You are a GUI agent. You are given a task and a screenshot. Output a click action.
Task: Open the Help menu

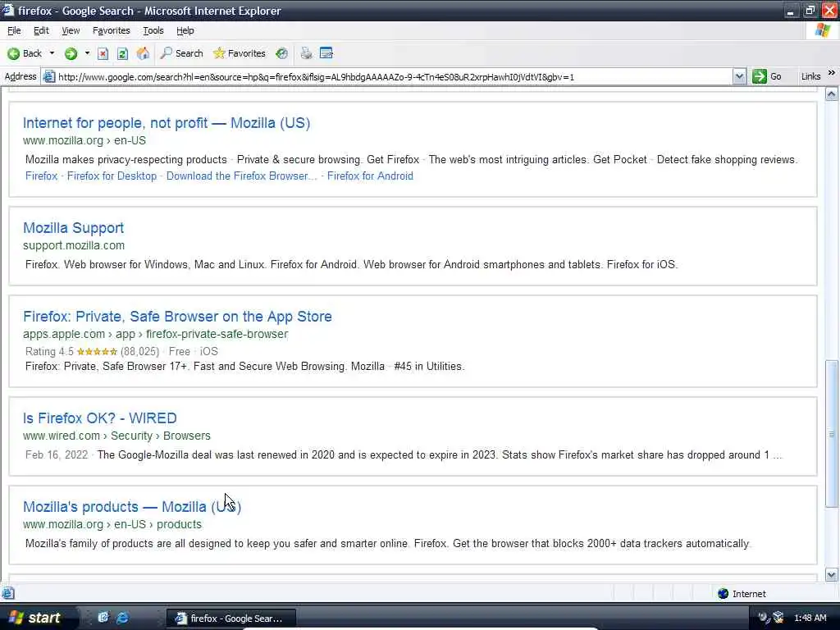tap(185, 30)
